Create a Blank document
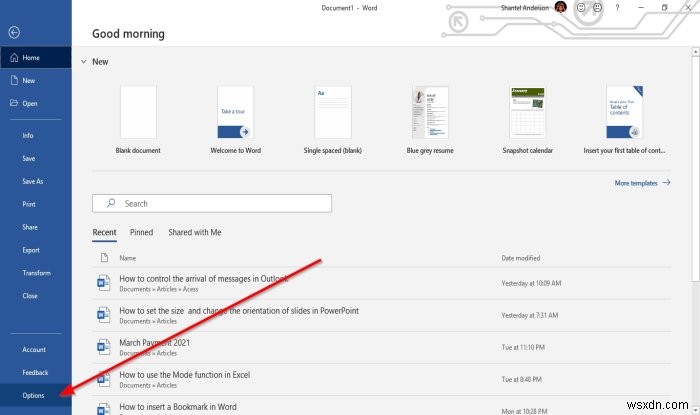 (138, 120)
